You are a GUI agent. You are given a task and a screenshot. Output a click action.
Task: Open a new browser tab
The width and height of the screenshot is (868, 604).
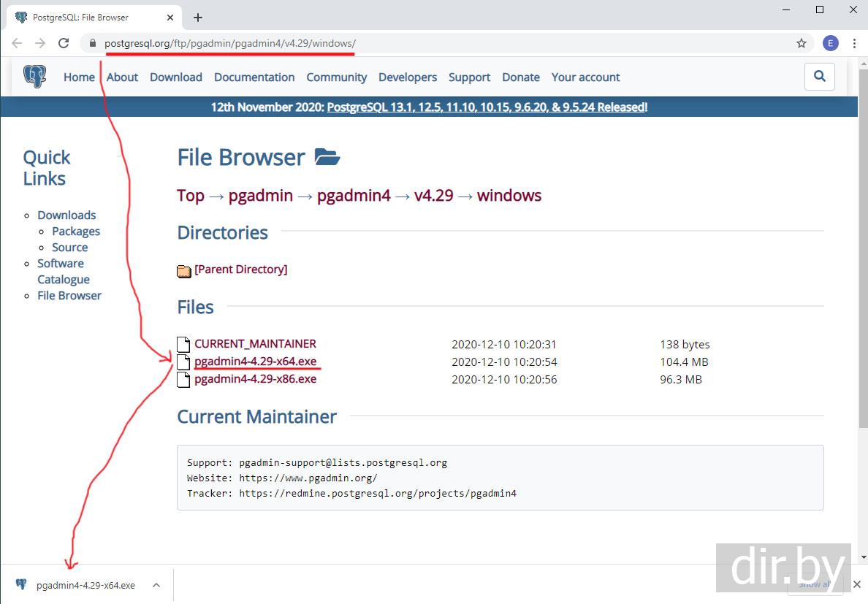[x=197, y=17]
